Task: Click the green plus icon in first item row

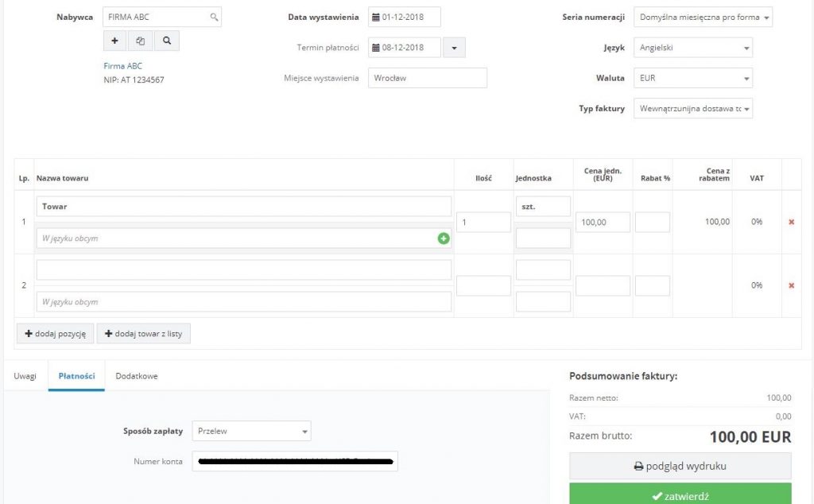Action: click(444, 238)
